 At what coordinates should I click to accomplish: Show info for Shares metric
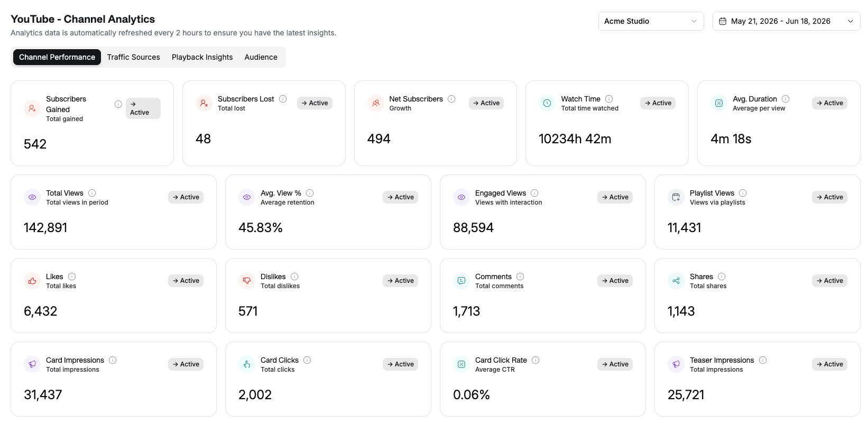(722, 277)
